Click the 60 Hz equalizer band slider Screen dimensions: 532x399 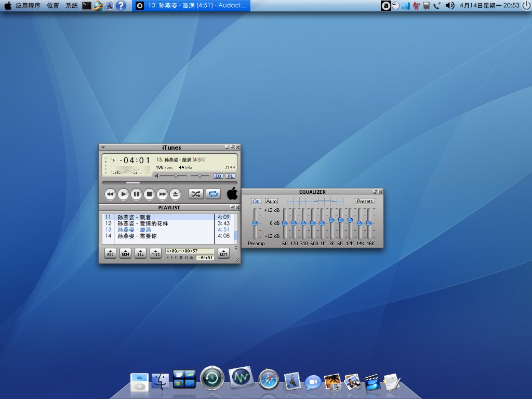coord(285,223)
